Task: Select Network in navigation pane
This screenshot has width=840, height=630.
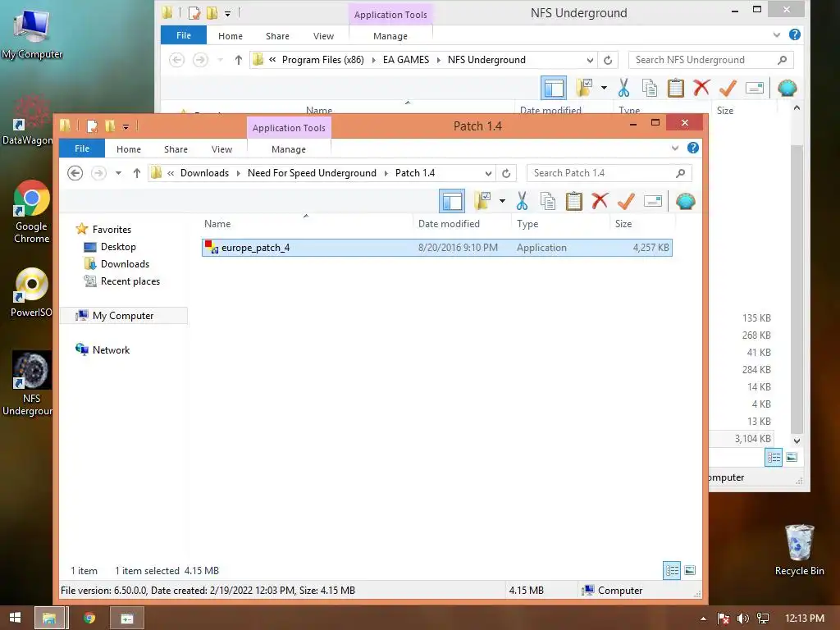Action: pyautogui.click(x=111, y=349)
